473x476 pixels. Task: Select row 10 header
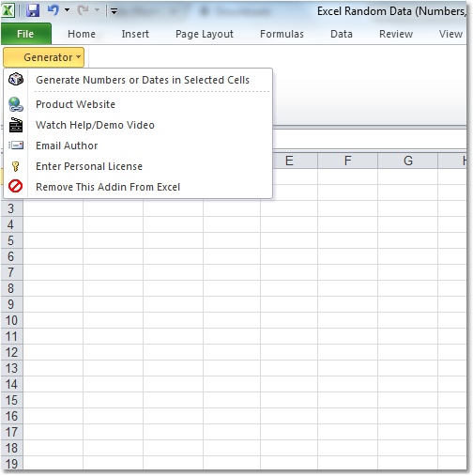pyautogui.click(x=11, y=320)
